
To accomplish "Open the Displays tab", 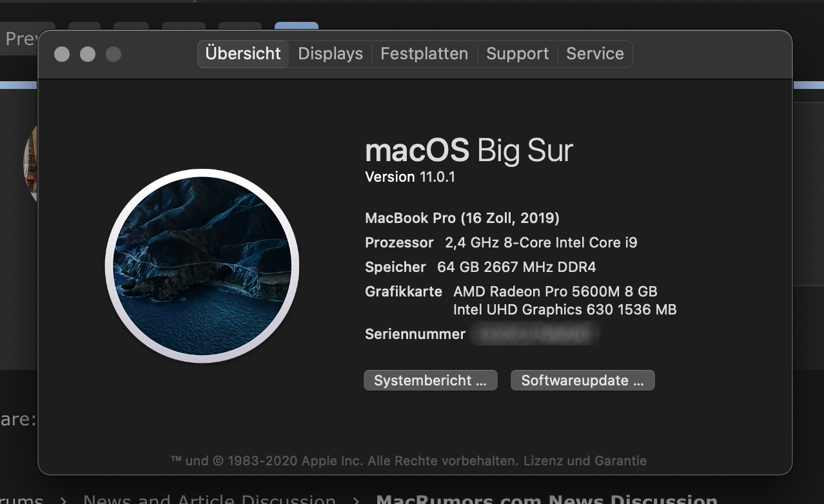I will click(330, 53).
